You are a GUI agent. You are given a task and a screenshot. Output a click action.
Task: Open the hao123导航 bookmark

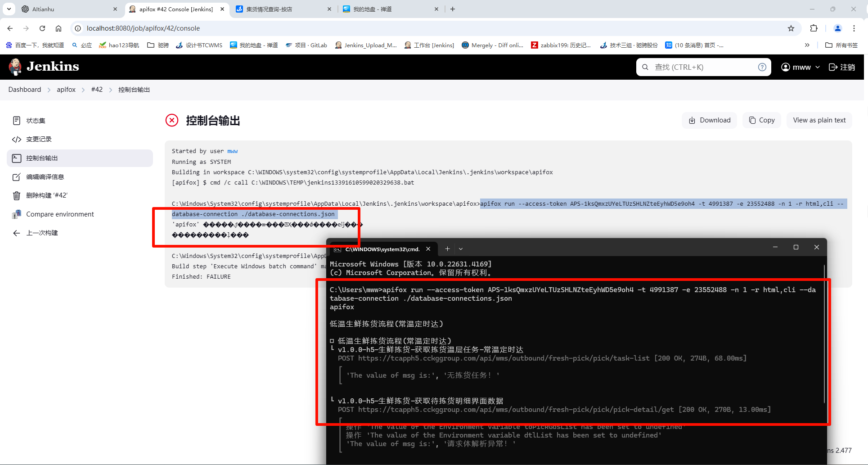pos(119,45)
